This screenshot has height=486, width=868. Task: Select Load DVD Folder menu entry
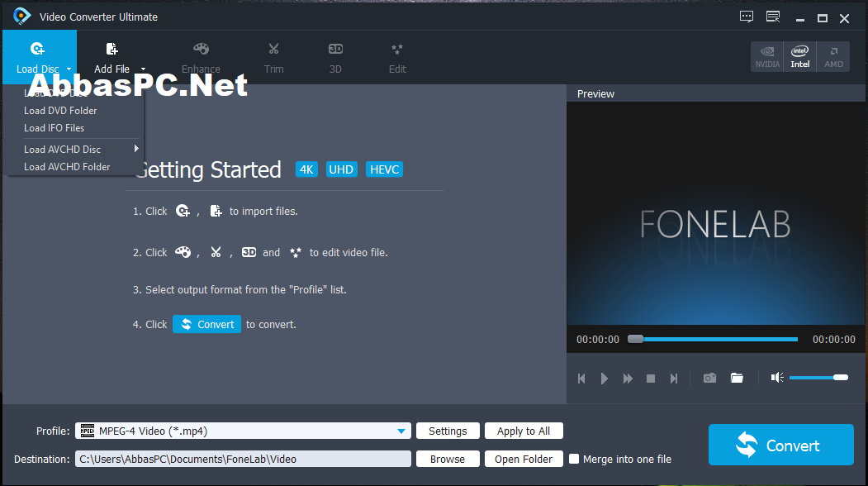60,111
